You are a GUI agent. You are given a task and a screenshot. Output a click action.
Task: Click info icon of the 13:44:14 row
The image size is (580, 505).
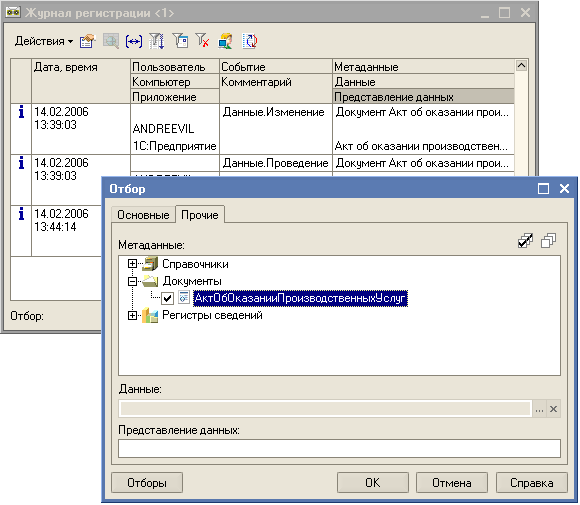click(x=21, y=214)
